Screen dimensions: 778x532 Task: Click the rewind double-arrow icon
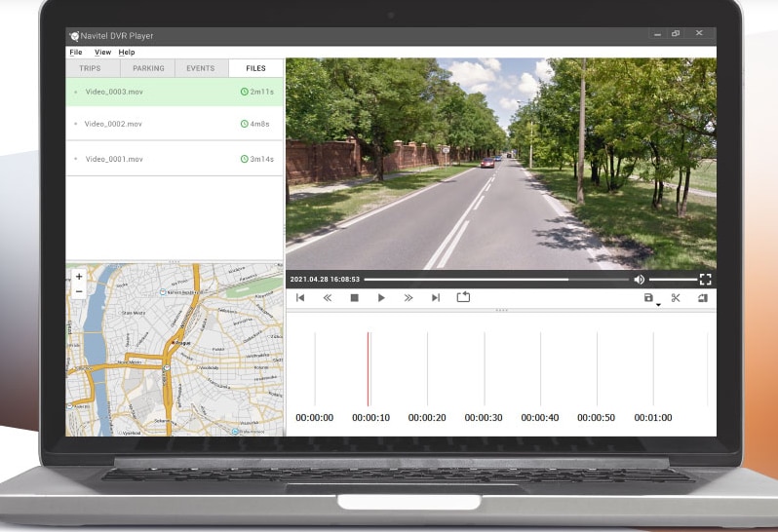coord(328,298)
